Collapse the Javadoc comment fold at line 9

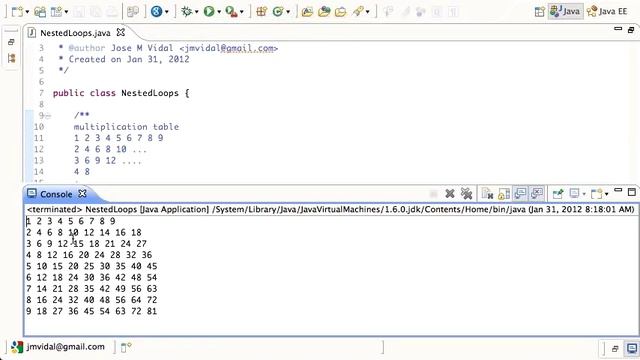(48, 116)
